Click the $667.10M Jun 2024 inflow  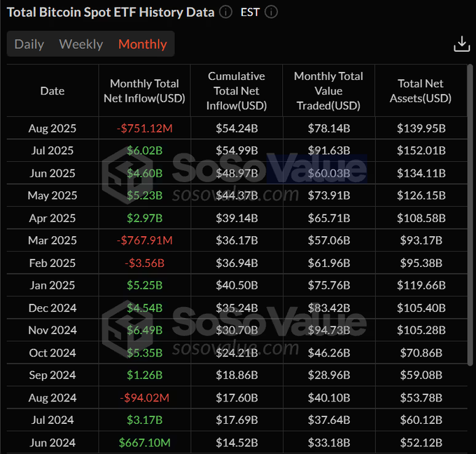[144, 443]
